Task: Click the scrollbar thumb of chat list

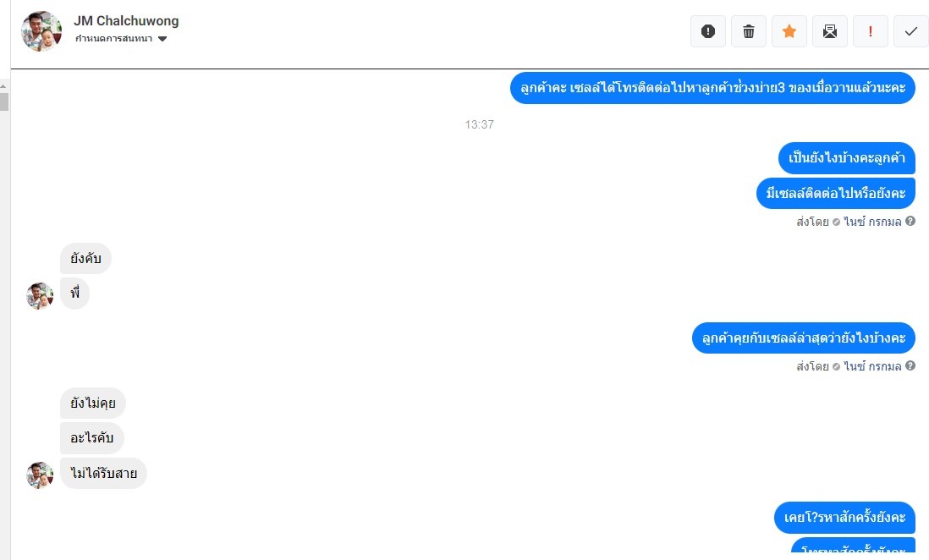Action: (4, 102)
